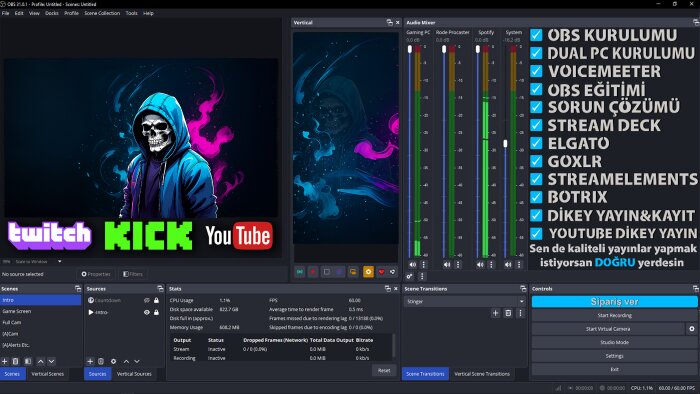Enable Studio Mode

tap(614, 343)
